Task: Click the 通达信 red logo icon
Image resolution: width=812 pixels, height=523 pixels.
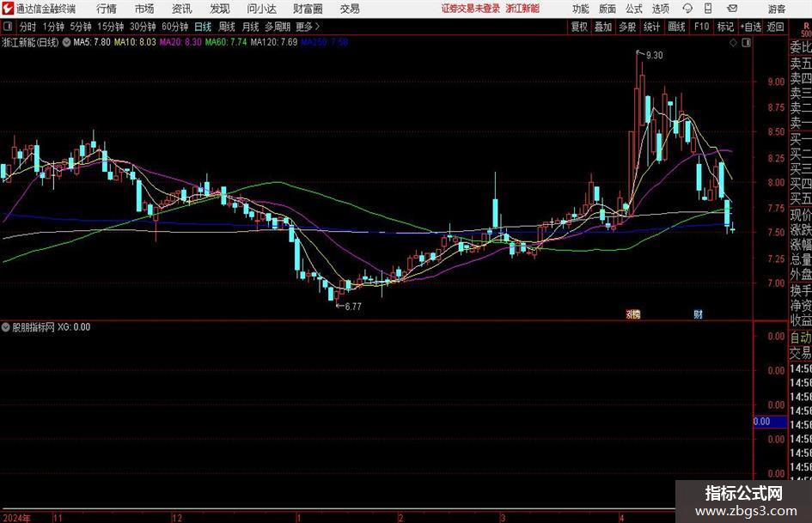Action: 8,9
